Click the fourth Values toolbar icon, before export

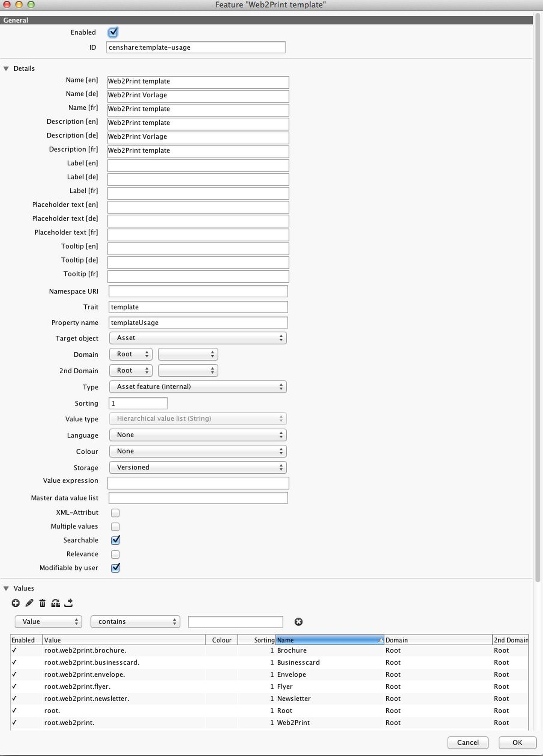tap(55, 603)
